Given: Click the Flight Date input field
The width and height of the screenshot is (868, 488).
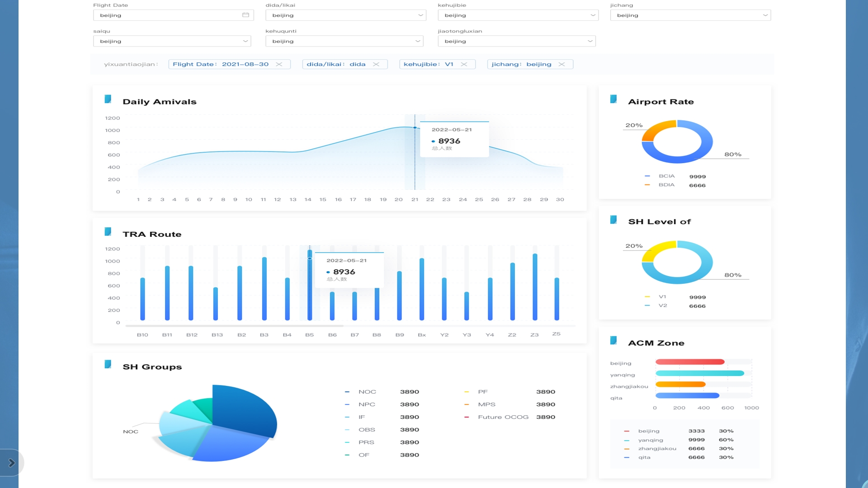Looking at the screenshot, I should (167, 15).
